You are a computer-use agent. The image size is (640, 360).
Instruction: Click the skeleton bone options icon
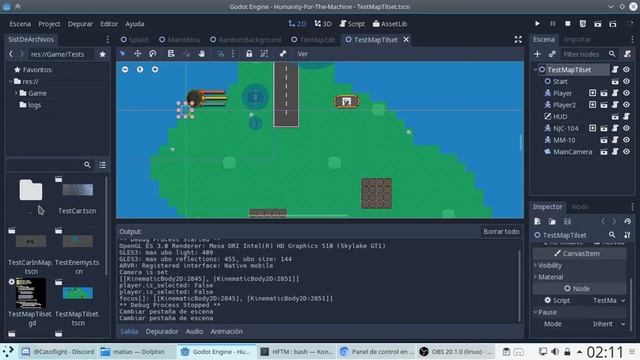click(282, 53)
